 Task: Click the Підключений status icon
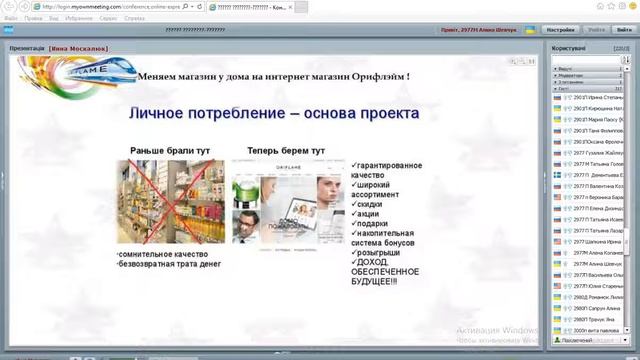(557, 340)
